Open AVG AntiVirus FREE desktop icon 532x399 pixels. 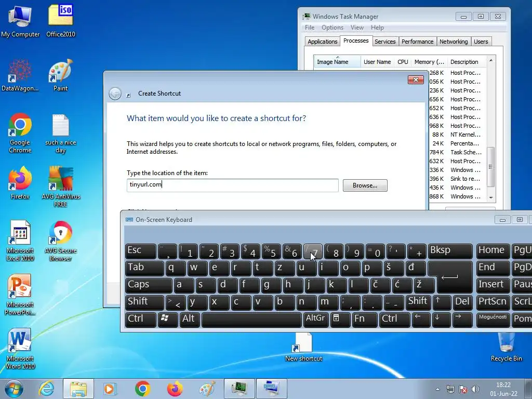coord(60,186)
